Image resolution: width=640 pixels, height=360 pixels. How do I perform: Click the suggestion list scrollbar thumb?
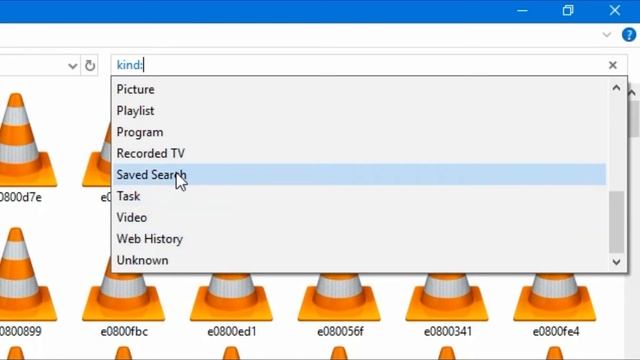tap(616, 222)
